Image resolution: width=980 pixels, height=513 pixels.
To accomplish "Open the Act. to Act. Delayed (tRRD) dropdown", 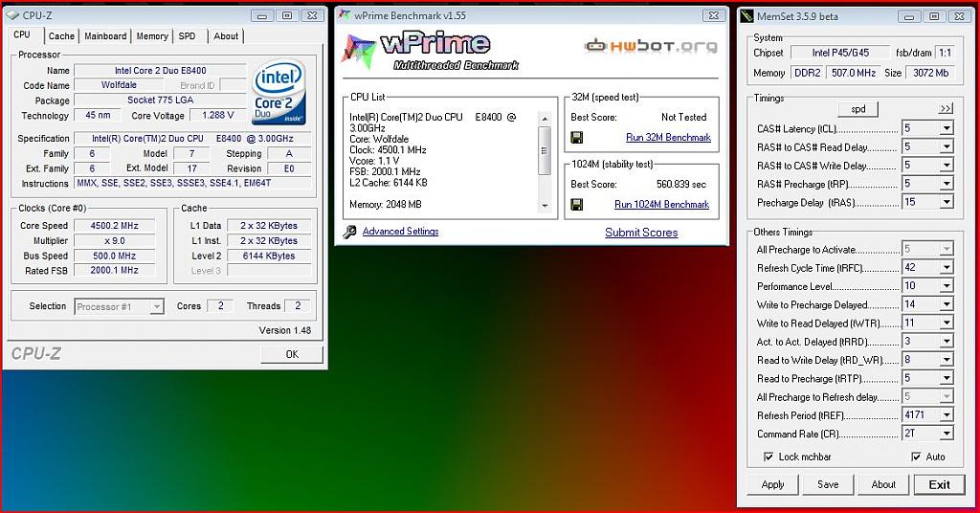I will click(x=947, y=342).
